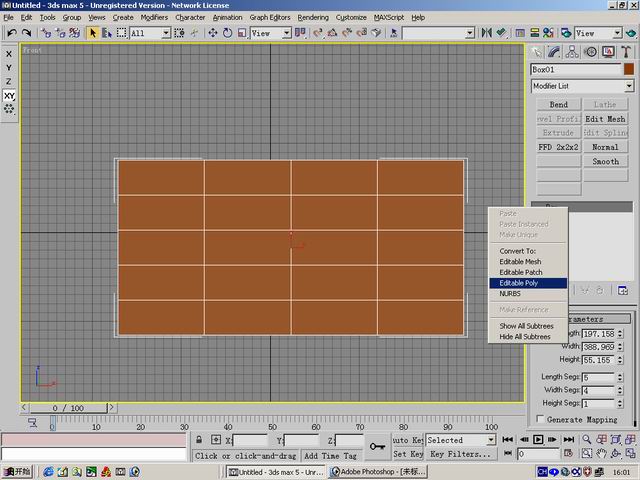Click the large Set Keys key icon
This screenshot has width=640, height=480.
[x=378, y=446]
